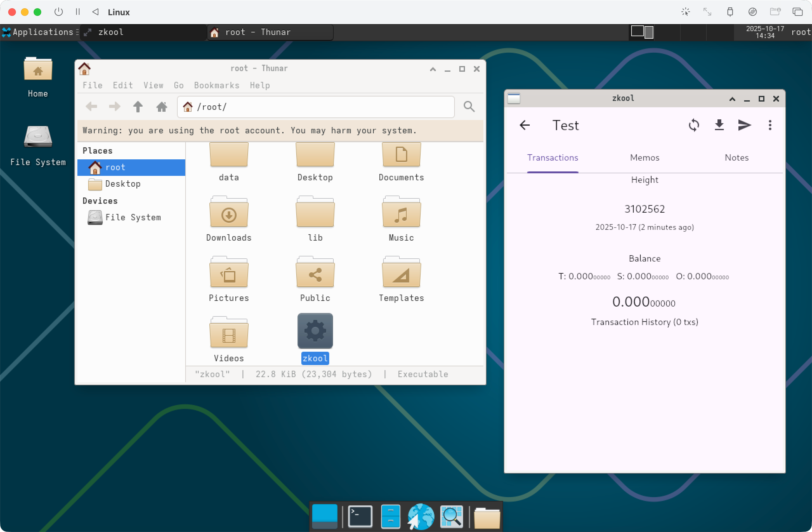The image size is (812, 532).
Task: Open the three-dot overflow menu in zkool
Action: tap(770, 125)
